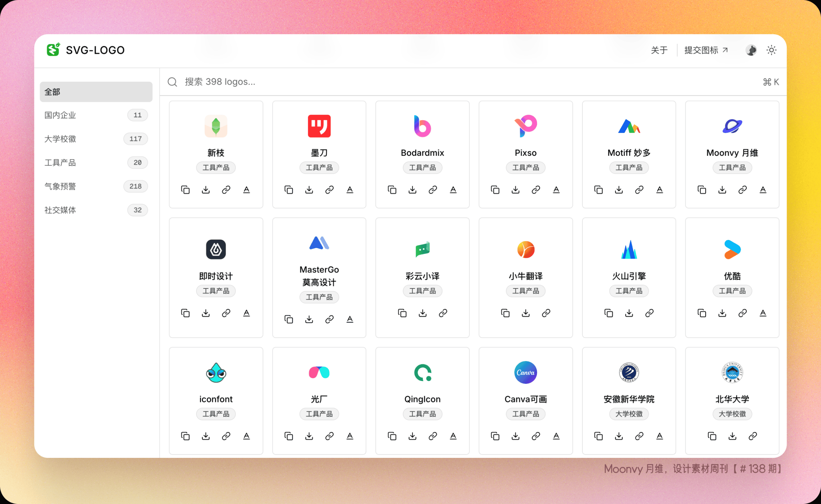Screen dimensions: 821x504
Task: Click the link icon on 即时设计 card
Action: [x=226, y=313]
